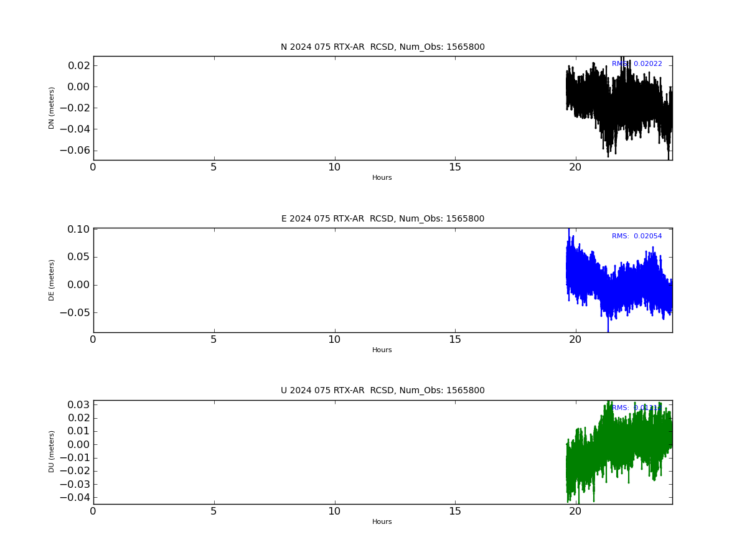Click the 15 hour tick under the East plot
Image resolution: width=747 pixels, height=560 pixels.
coord(455,339)
